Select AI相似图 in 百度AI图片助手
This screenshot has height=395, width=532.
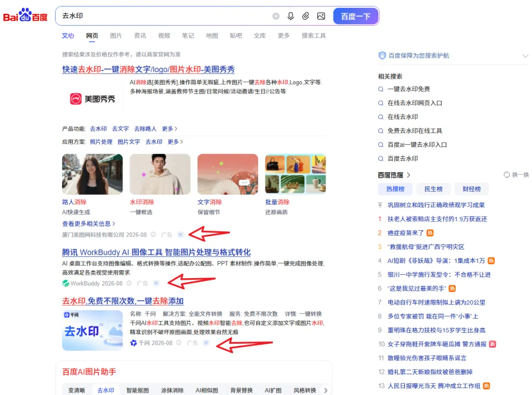tap(206, 390)
